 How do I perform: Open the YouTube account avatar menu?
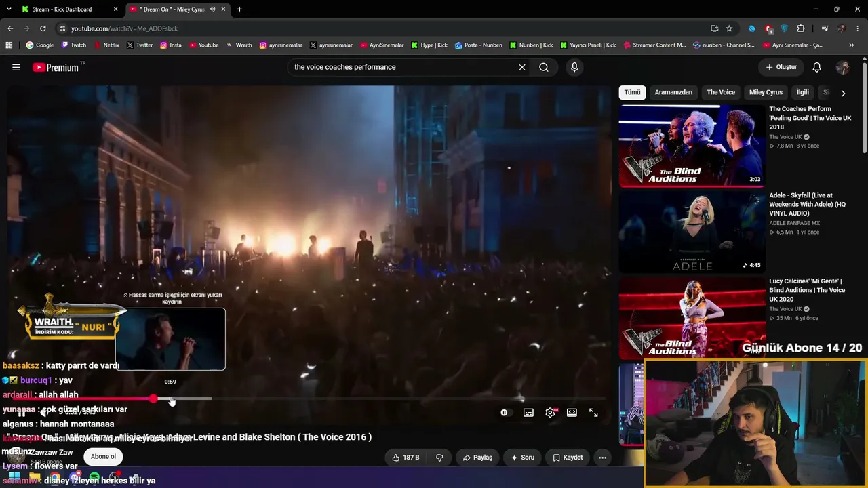point(843,67)
